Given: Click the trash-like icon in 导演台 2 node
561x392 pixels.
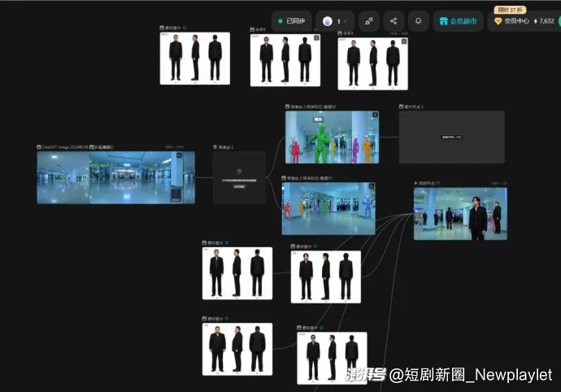Looking at the screenshot, I should (239, 172).
